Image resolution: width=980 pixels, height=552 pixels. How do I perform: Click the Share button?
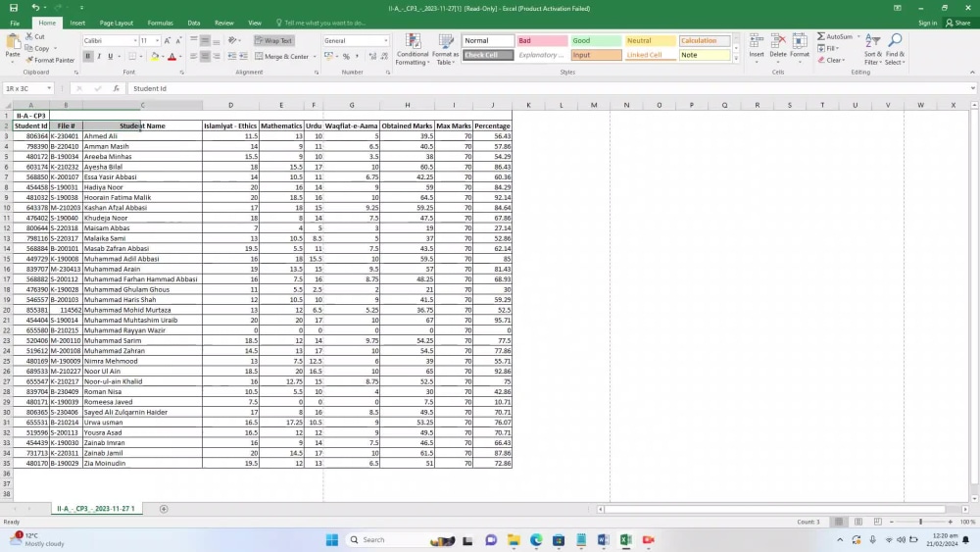[958, 24]
